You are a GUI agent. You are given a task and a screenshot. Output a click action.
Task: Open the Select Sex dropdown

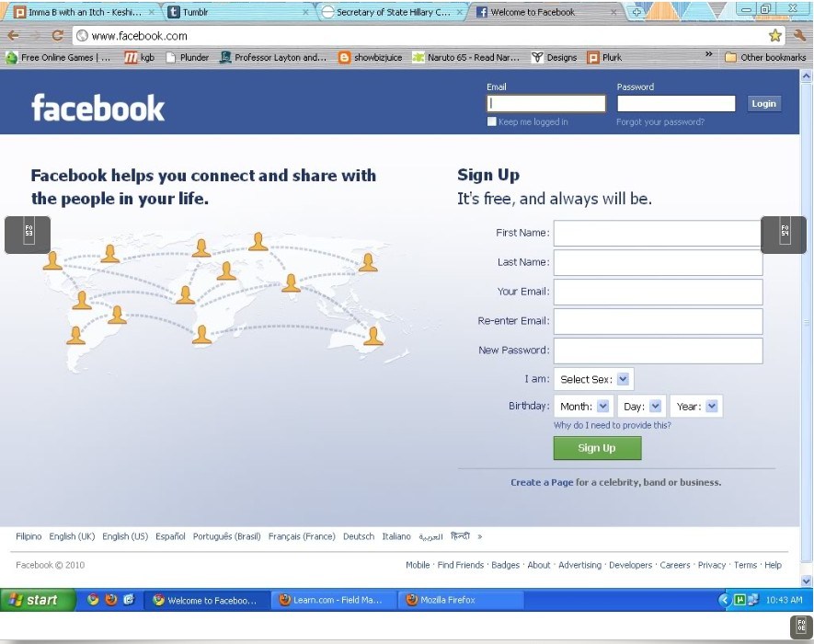click(594, 379)
